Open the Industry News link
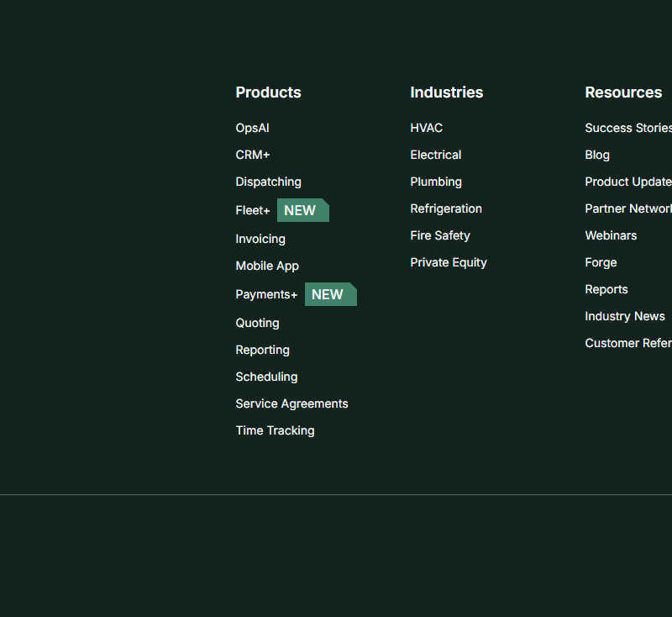The width and height of the screenshot is (672, 617). click(625, 316)
